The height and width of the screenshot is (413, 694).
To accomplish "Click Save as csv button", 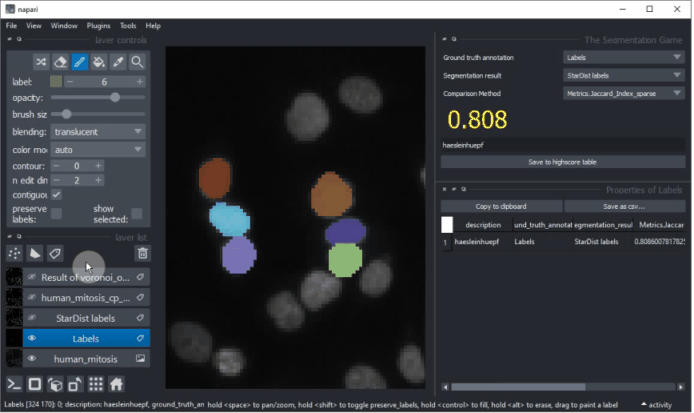I will coord(624,206).
